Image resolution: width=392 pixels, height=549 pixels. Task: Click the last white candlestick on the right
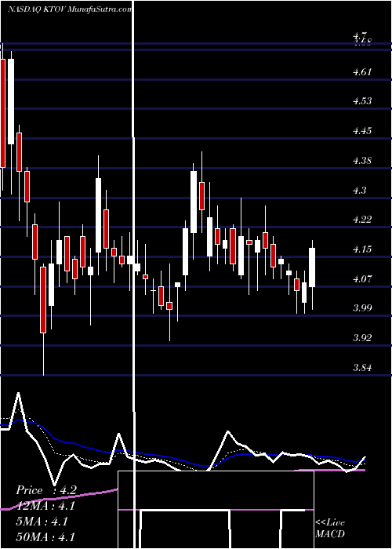(x=312, y=267)
